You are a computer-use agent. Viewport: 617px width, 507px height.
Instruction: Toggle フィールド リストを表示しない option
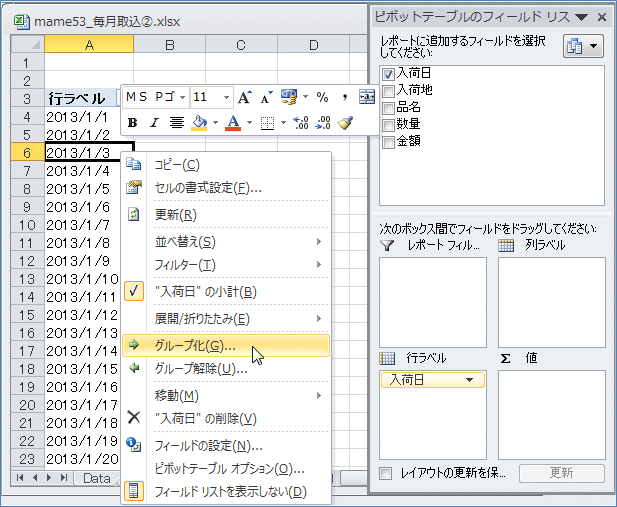226,492
